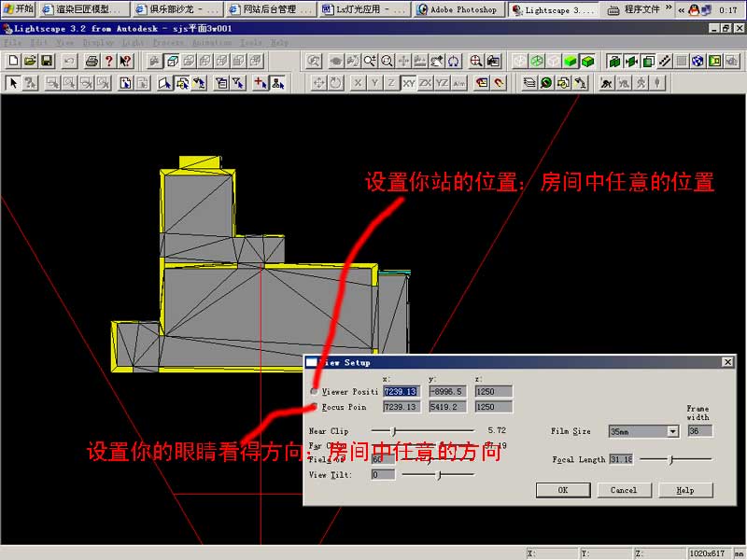Toggle the YZ plane constraint

pos(443,83)
